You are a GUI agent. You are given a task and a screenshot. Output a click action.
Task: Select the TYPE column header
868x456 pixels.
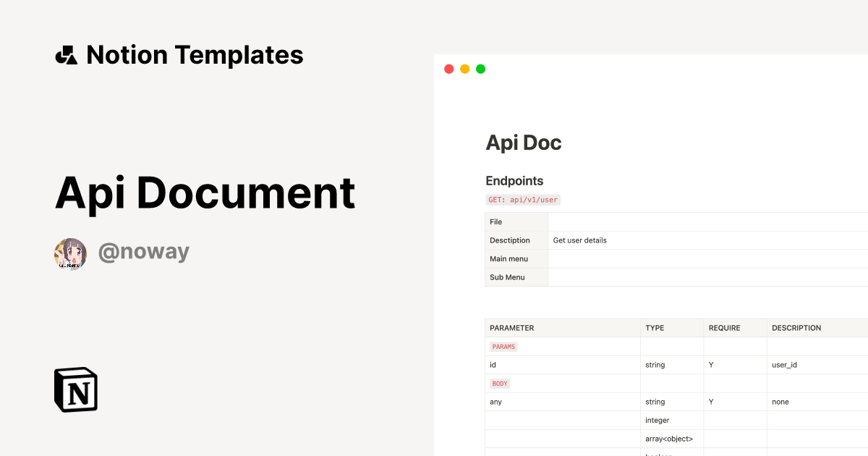(655, 328)
